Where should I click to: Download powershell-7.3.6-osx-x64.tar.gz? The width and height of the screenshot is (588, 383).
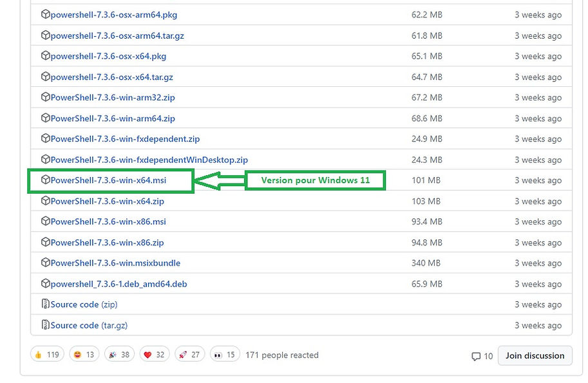(112, 78)
